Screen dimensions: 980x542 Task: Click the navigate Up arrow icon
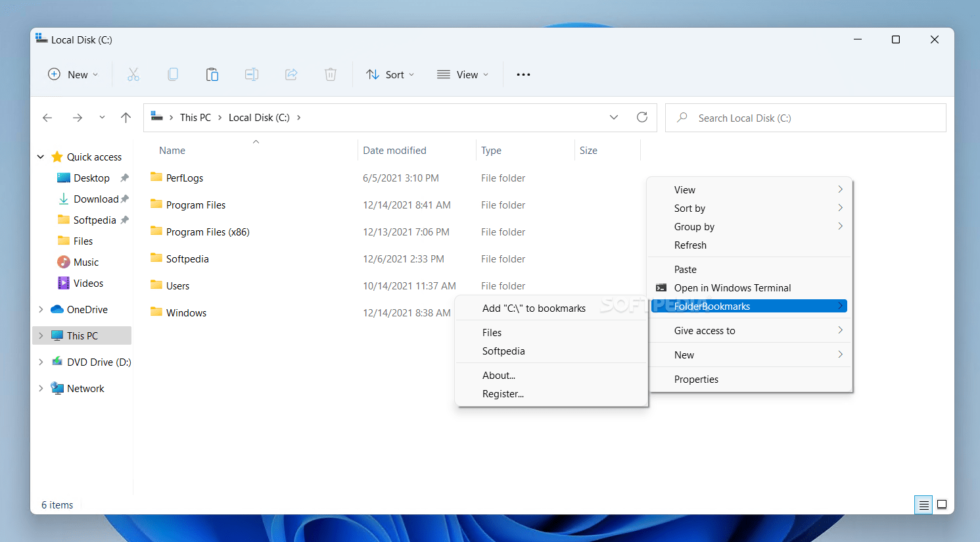click(126, 117)
